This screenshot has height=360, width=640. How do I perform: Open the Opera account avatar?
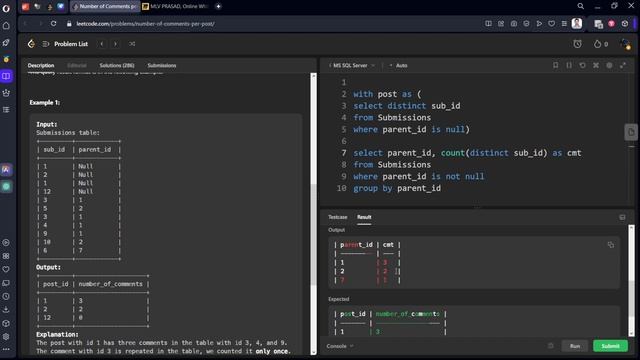pyautogui.click(x=577, y=23)
